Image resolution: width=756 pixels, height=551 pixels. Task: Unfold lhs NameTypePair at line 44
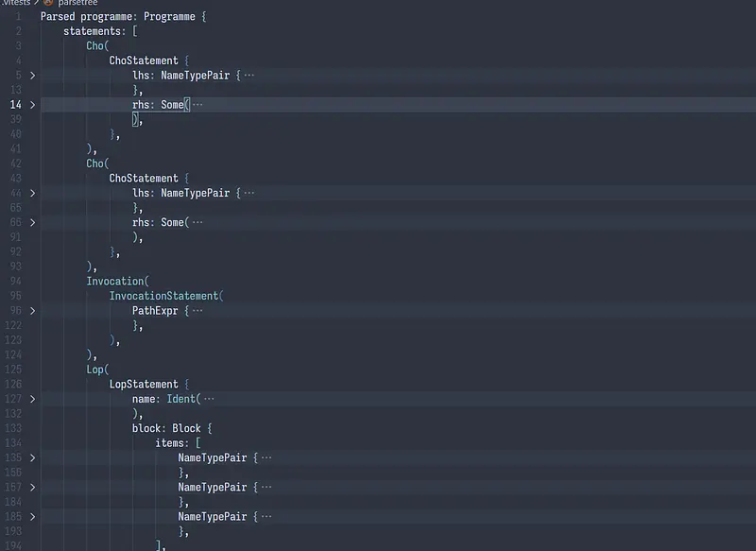(32, 193)
